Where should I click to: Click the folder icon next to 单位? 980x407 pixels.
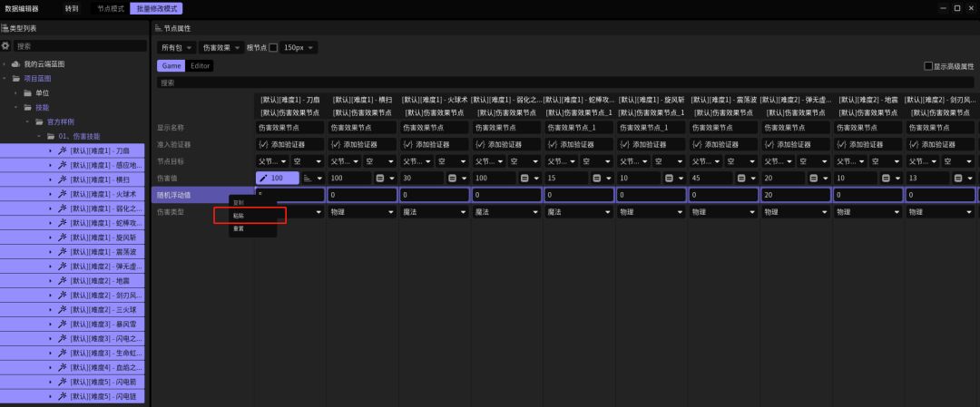pos(28,93)
